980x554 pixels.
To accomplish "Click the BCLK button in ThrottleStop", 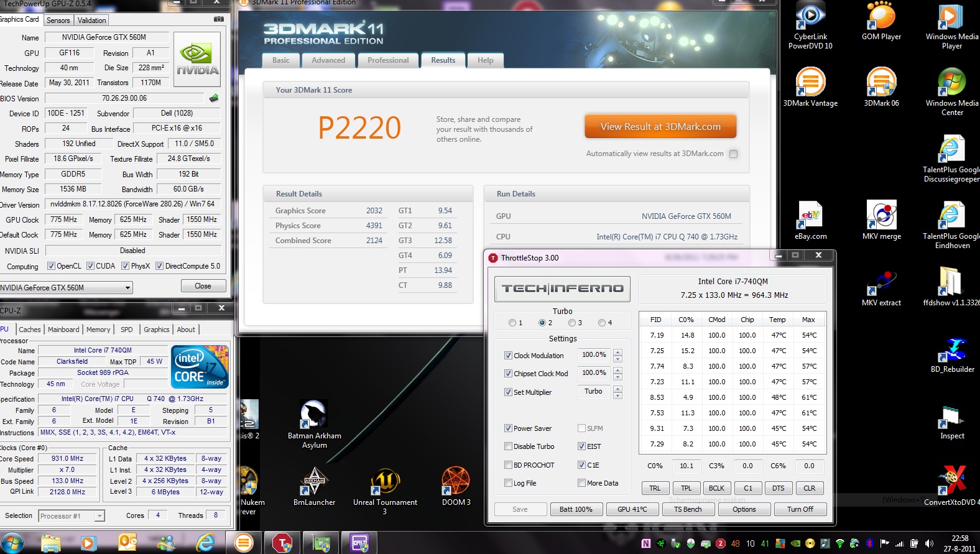I will click(716, 488).
